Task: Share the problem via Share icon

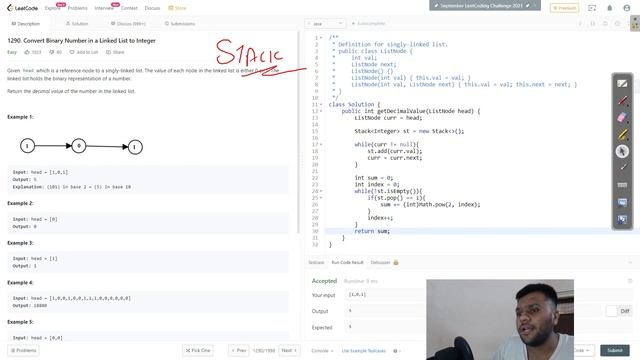Action: 115,52
